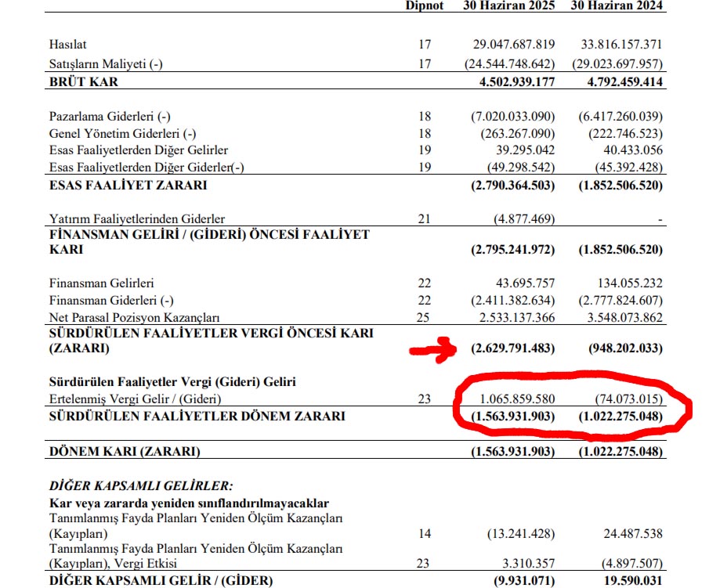Select Pazarlama Giderleri 2025 value 7.020.033.090
The width and height of the screenshot is (720, 588).
[512, 116]
